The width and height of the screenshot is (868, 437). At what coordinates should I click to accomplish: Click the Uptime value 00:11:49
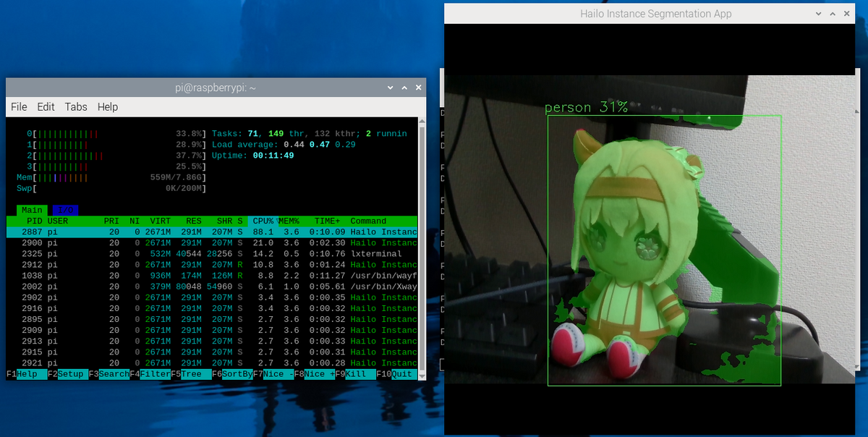pyautogui.click(x=273, y=156)
